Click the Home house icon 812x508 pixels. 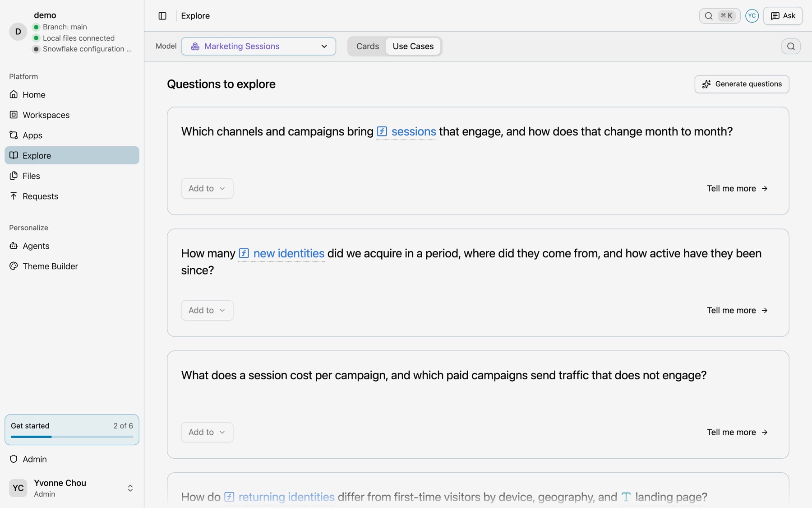tap(14, 94)
